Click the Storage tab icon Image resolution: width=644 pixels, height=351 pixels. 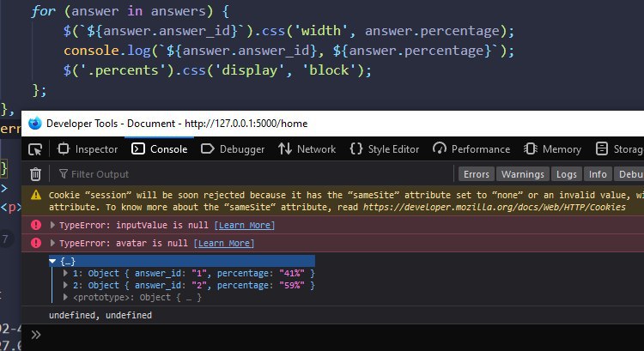602,148
